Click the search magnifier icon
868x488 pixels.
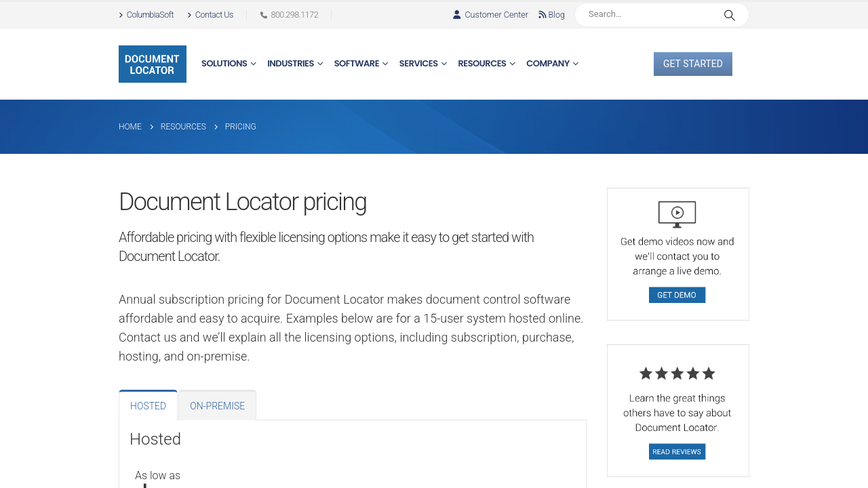[729, 15]
